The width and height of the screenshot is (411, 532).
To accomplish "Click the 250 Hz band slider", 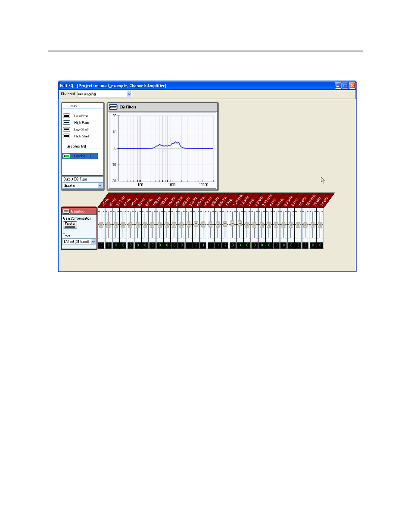I will coord(181,225).
